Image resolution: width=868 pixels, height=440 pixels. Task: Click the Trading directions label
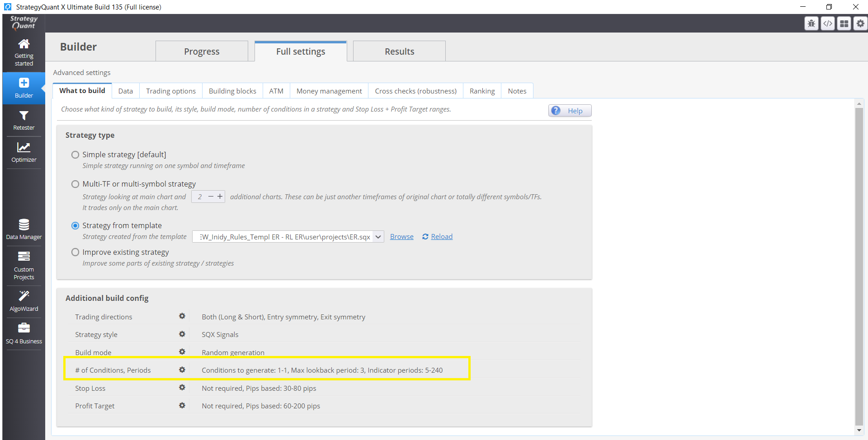[104, 317]
